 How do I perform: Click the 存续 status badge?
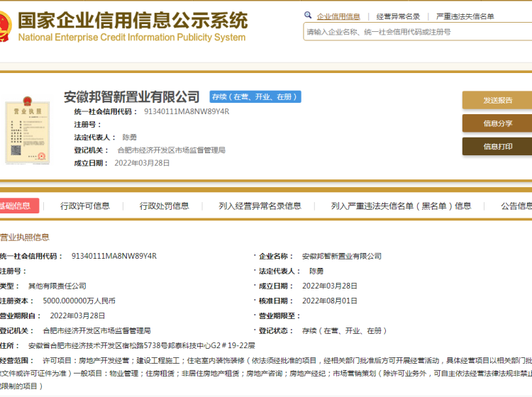click(x=255, y=97)
